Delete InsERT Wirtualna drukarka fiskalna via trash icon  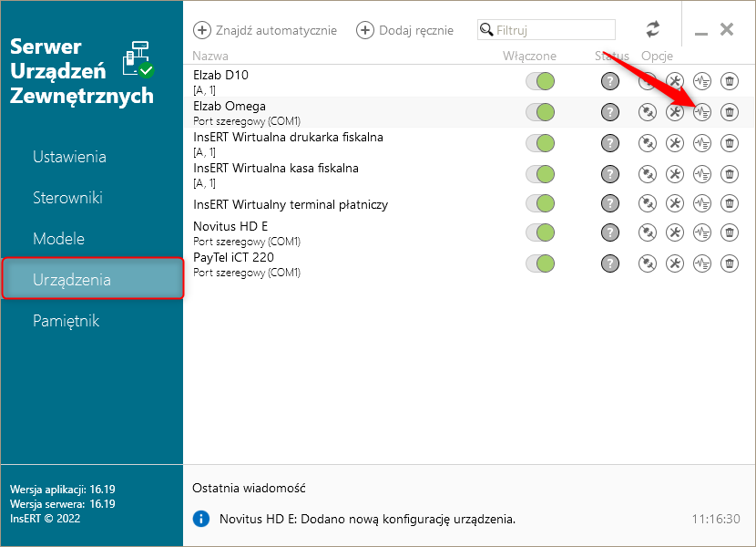(x=730, y=143)
